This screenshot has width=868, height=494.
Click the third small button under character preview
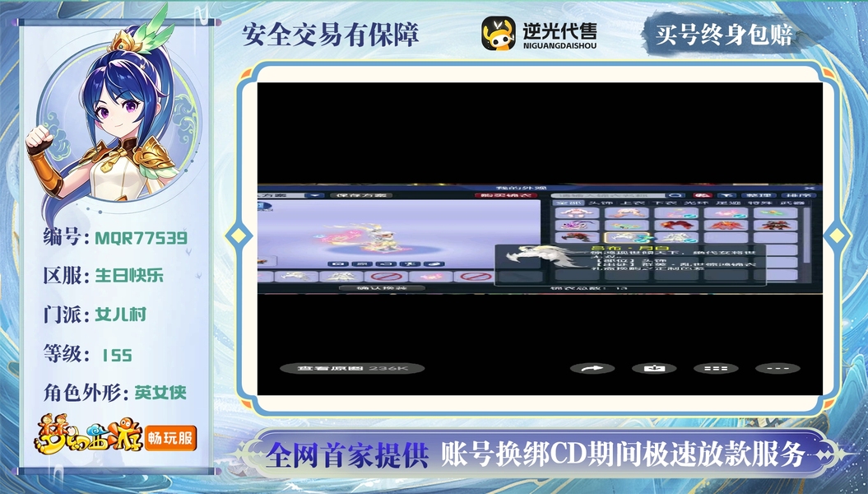click(386, 264)
